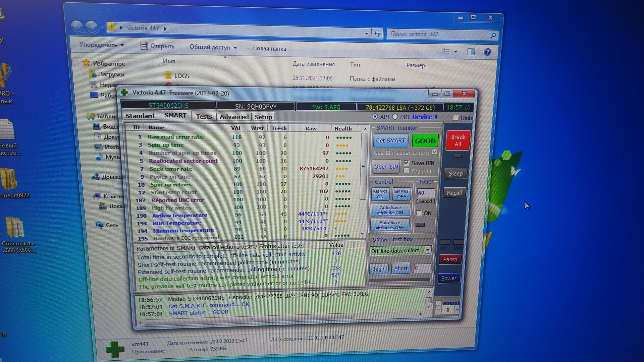644x362 pixels.
Task: Click the Passp button
Action: click(450, 259)
